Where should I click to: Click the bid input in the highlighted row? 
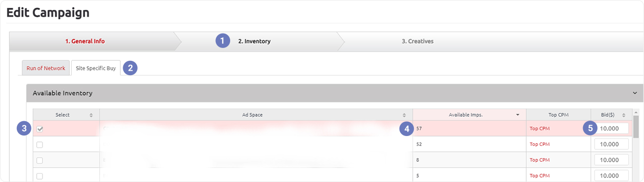coord(611,129)
